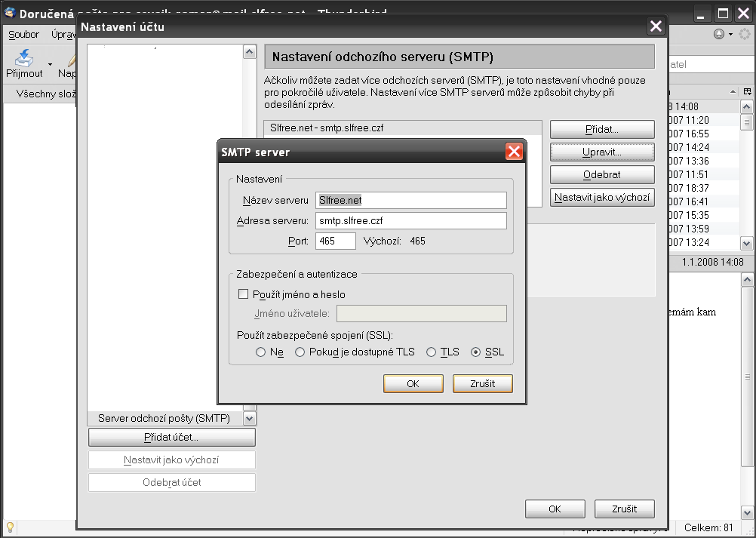Image resolution: width=756 pixels, height=538 pixels.
Task: Select the Ne radio button for SSL
Action: (x=260, y=352)
